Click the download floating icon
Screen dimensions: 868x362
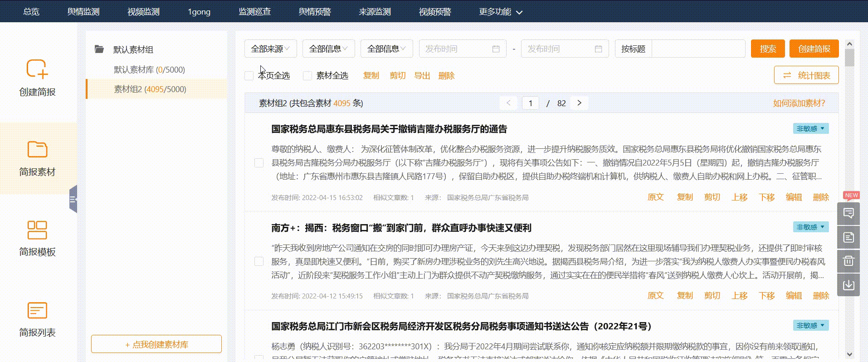pyautogui.click(x=848, y=285)
